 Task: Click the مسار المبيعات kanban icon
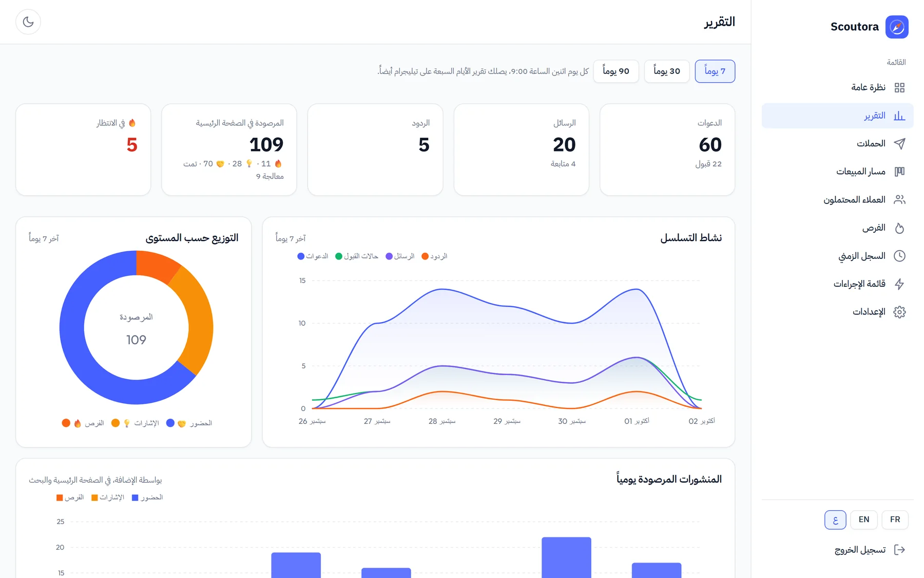click(x=899, y=172)
